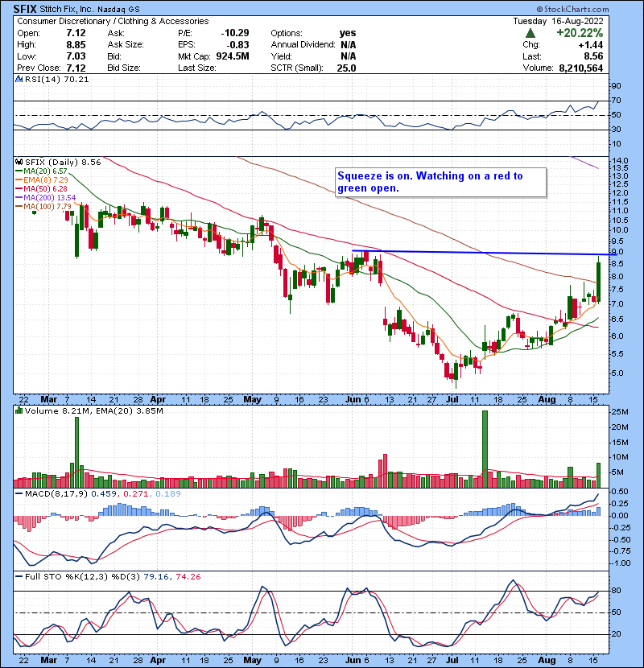Image resolution: width=644 pixels, height=668 pixels.
Task: Click the MA(50) 6.28 legend entry
Action: [x=41, y=188]
